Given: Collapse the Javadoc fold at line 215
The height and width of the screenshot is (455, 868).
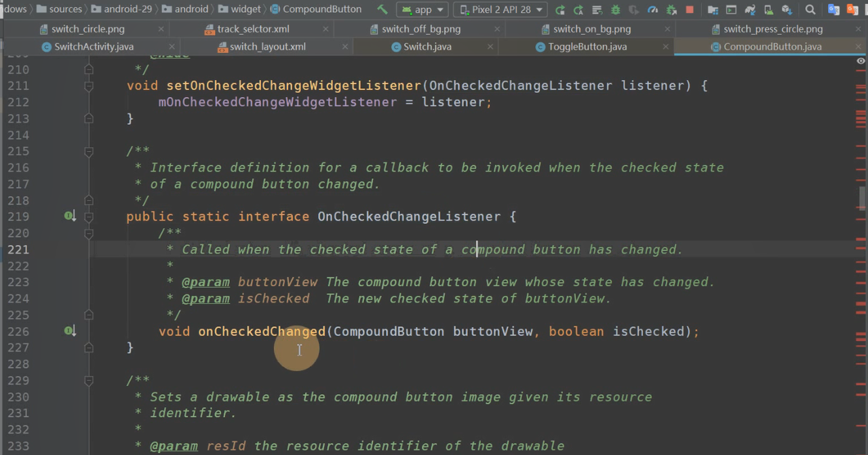Looking at the screenshot, I should [88, 152].
